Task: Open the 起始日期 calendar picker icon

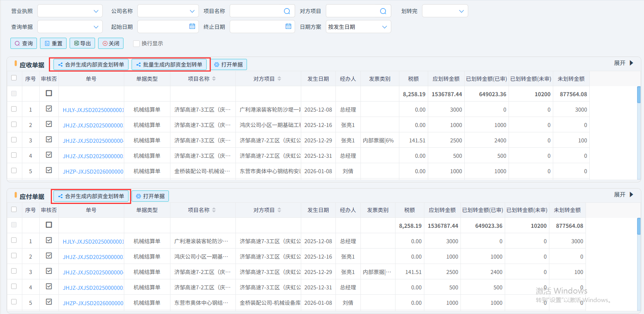Action: coord(192,27)
